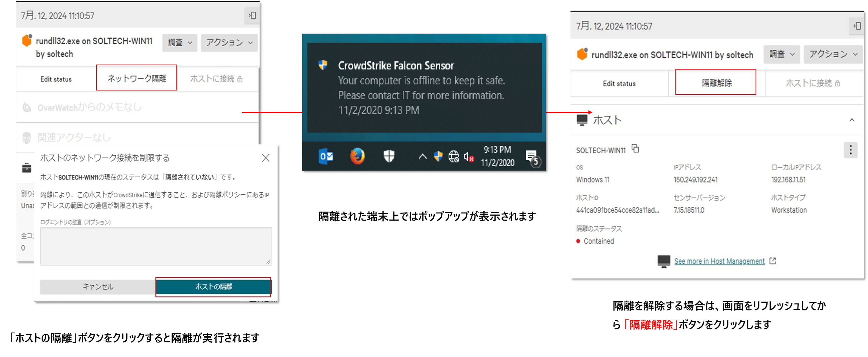
Task: Open 調査 dropdown in the left panel
Action: [x=180, y=43]
